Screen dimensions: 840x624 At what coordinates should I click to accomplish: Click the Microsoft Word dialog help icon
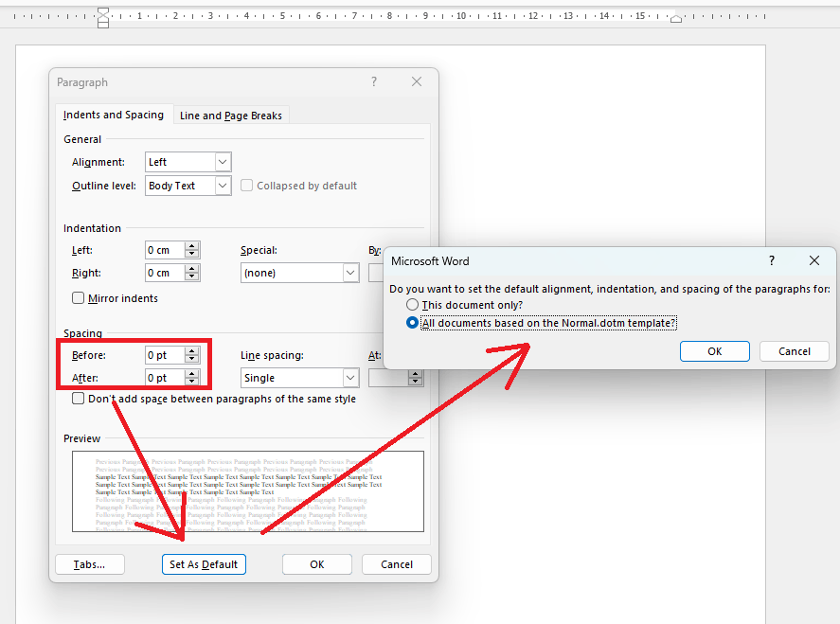pyautogui.click(x=771, y=260)
